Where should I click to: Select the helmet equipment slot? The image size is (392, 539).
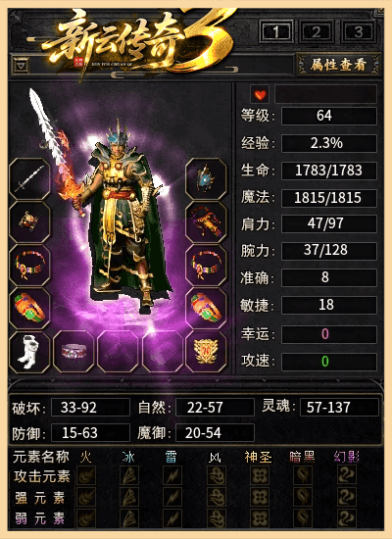206,178
